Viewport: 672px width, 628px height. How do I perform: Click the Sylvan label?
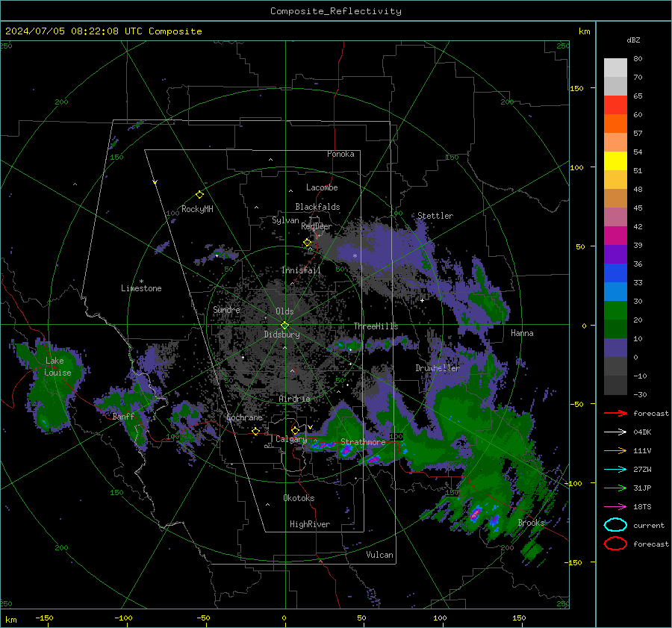coord(285,220)
